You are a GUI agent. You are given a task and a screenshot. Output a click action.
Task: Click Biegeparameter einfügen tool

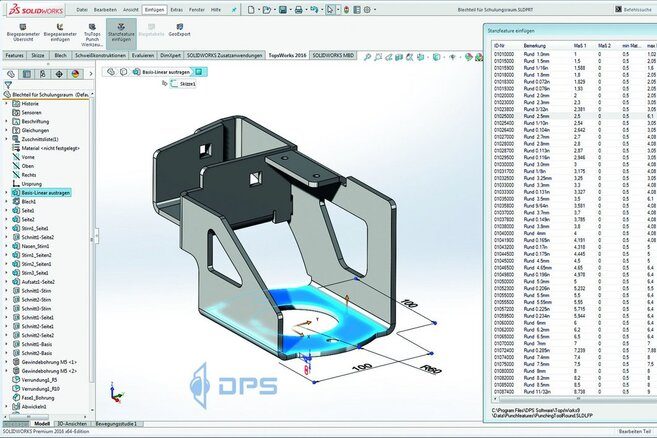60,33
